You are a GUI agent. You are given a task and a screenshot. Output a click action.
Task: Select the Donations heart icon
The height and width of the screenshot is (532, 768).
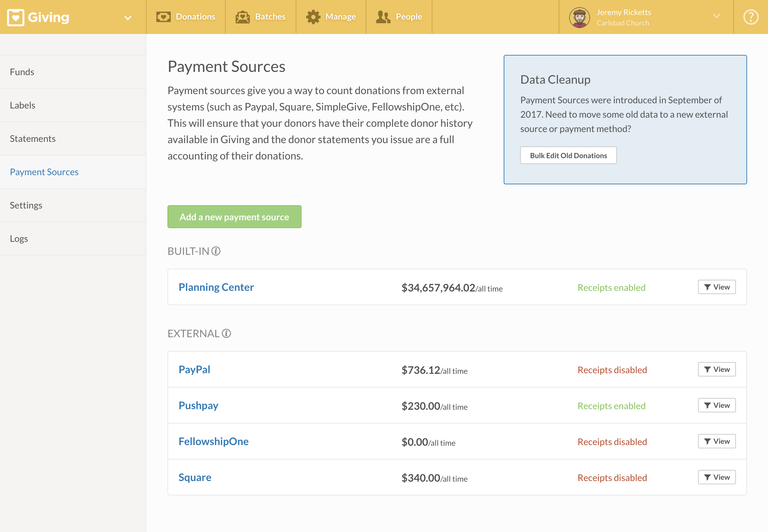[x=163, y=17]
